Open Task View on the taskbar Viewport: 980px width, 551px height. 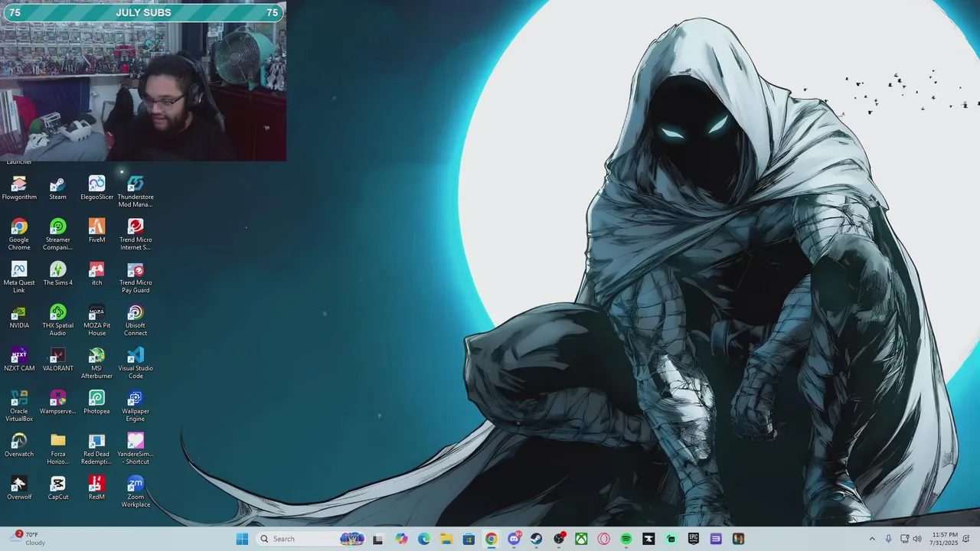[377, 539]
